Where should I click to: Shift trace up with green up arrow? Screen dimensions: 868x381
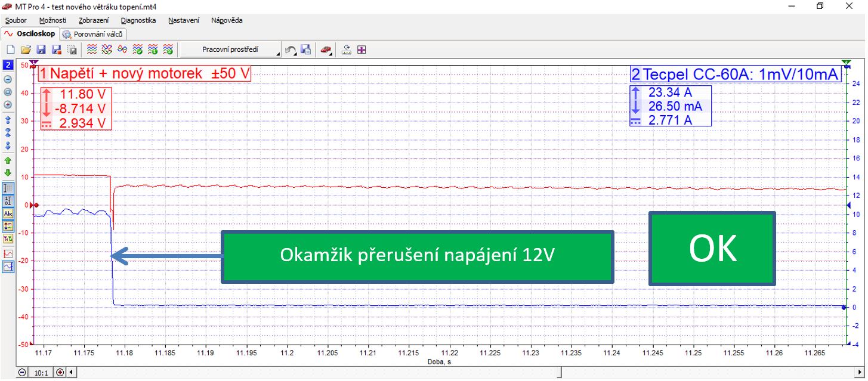pos(8,160)
